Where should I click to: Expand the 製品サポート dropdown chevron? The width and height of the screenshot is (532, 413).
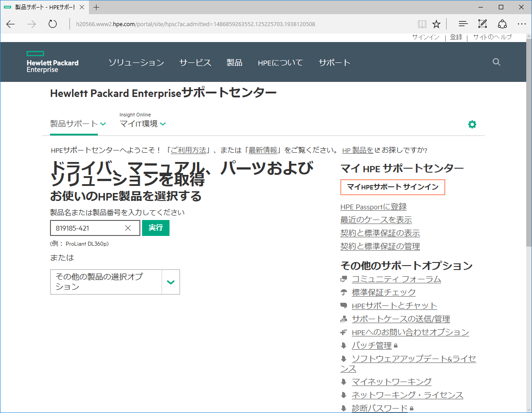[x=103, y=124]
